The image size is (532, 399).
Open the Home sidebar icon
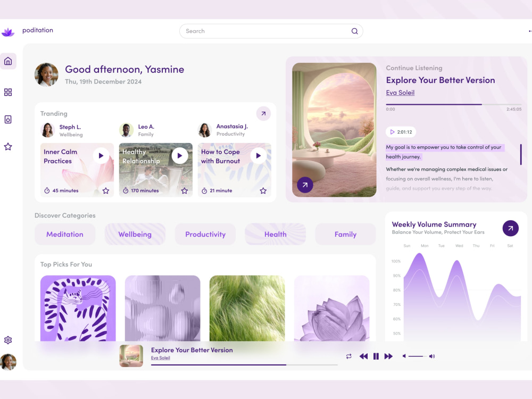coord(8,61)
